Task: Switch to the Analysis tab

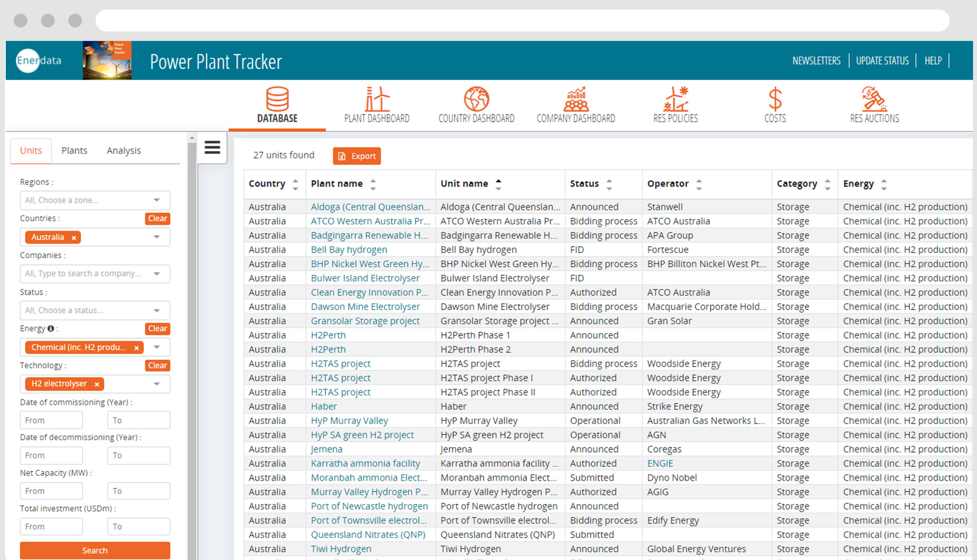Action: point(123,150)
